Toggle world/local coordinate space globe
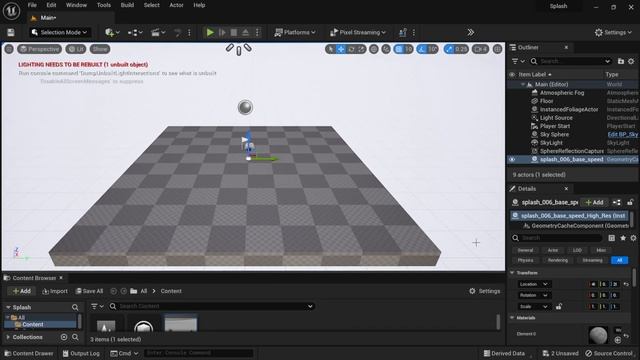The height and width of the screenshot is (360, 640). tap(373, 49)
